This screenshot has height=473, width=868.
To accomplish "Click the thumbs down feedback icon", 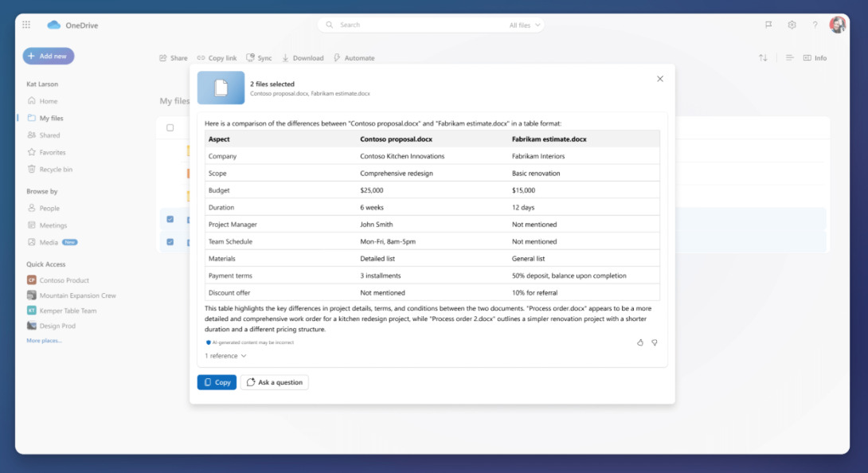I will [x=655, y=343].
